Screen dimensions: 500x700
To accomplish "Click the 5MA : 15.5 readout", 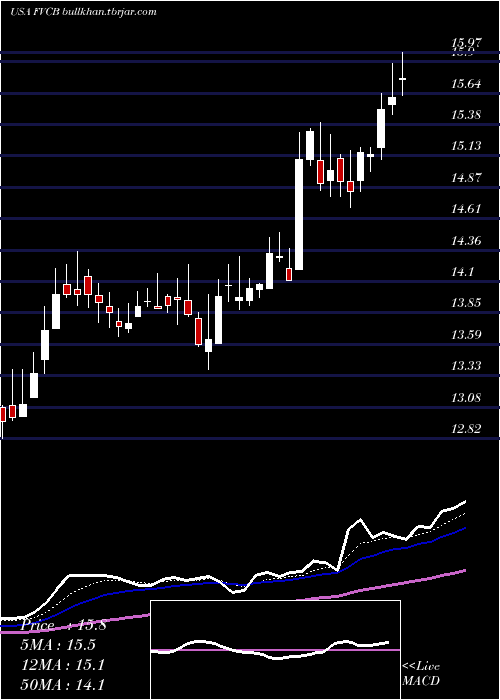I will pos(58,645).
